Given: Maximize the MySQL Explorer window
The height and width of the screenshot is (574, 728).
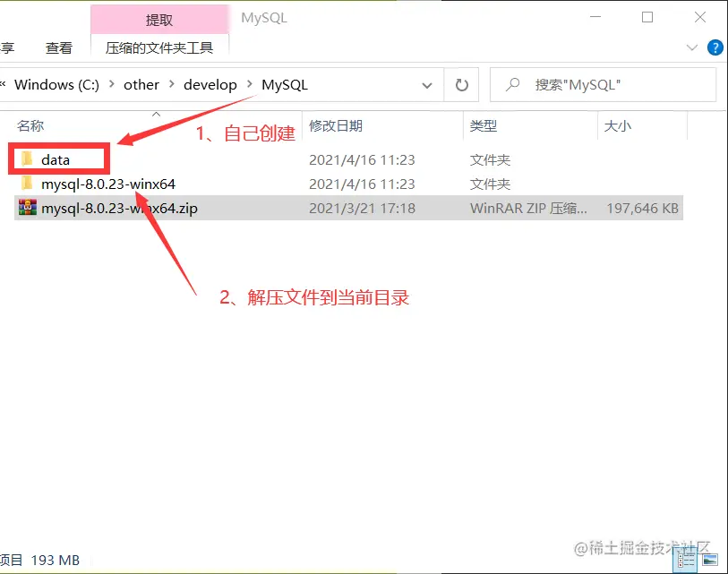Looking at the screenshot, I should 647,17.
